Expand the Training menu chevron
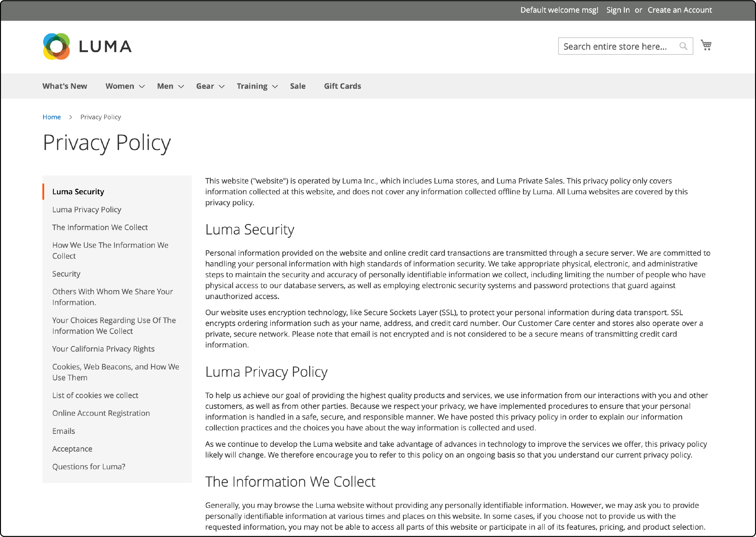The height and width of the screenshot is (537, 756). (275, 87)
